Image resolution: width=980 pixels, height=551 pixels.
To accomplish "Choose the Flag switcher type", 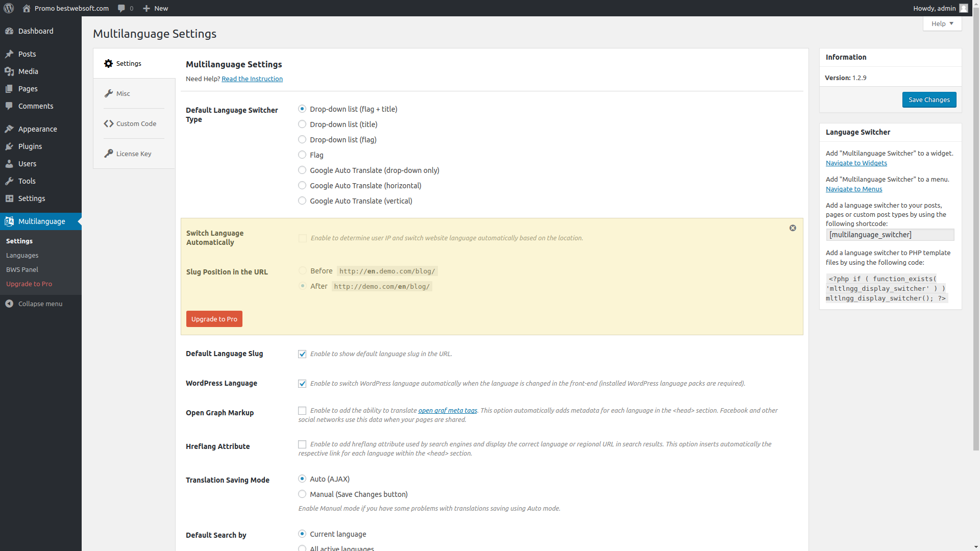I will point(302,155).
